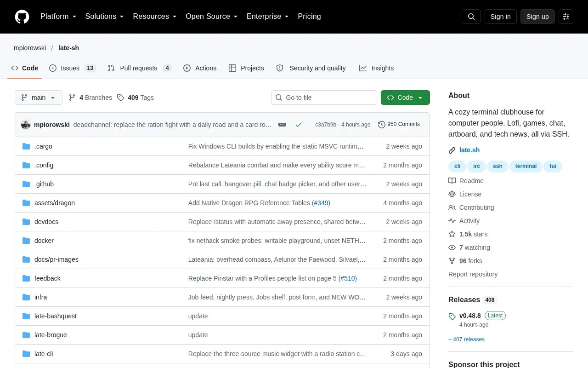Click the Pull requests tab icon
The height and width of the screenshot is (368, 588).
(x=111, y=68)
